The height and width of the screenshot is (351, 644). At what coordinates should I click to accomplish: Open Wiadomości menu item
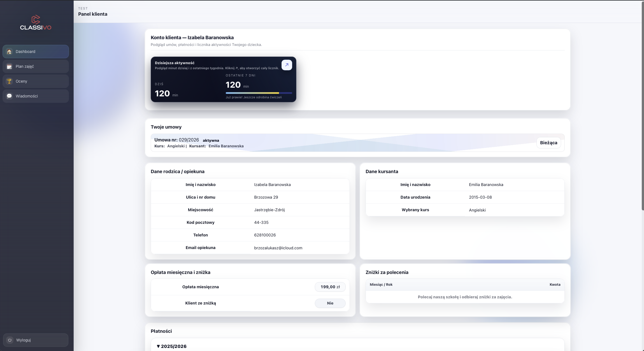tap(36, 96)
